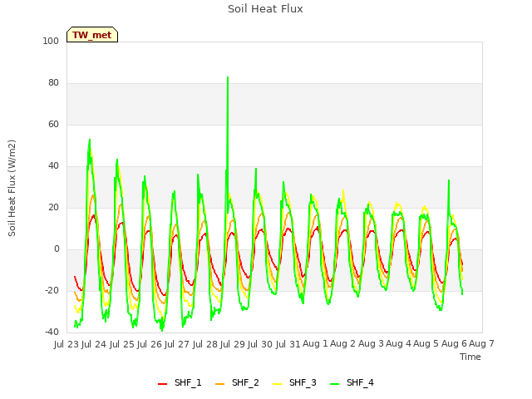Toggle SHF_4 series in the legend

click(352, 382)
